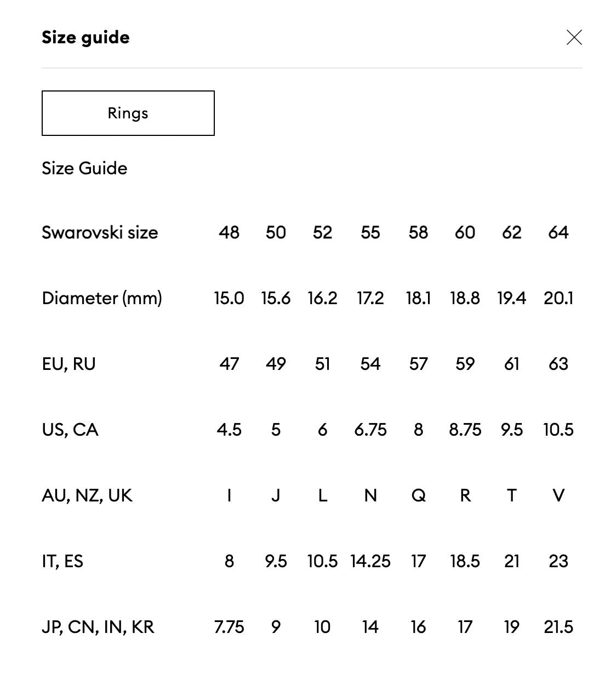The height and width of the screenshot is (696, 616).
Task: Select the Rings tab
Action: (x=128, y=113)
